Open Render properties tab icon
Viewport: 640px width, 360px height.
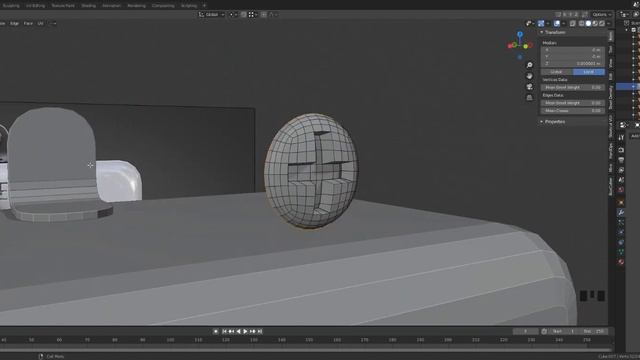(621, 150)
